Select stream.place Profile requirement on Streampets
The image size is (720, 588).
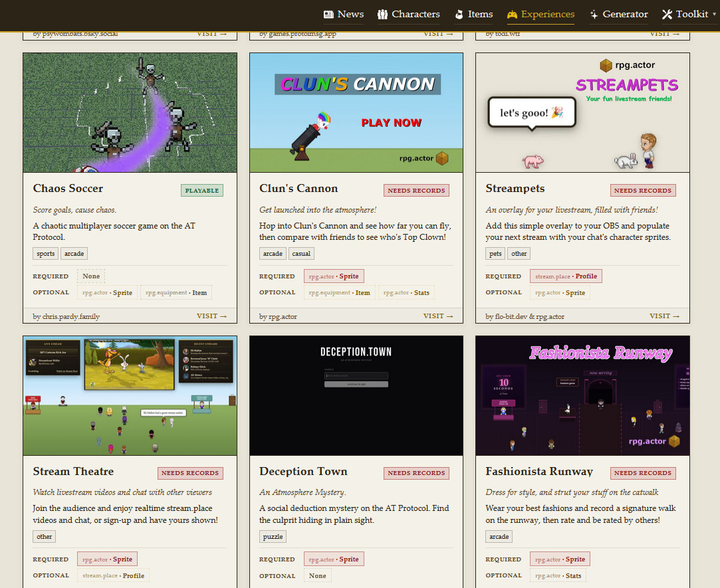pyautogui.click(x=566, y=276)
